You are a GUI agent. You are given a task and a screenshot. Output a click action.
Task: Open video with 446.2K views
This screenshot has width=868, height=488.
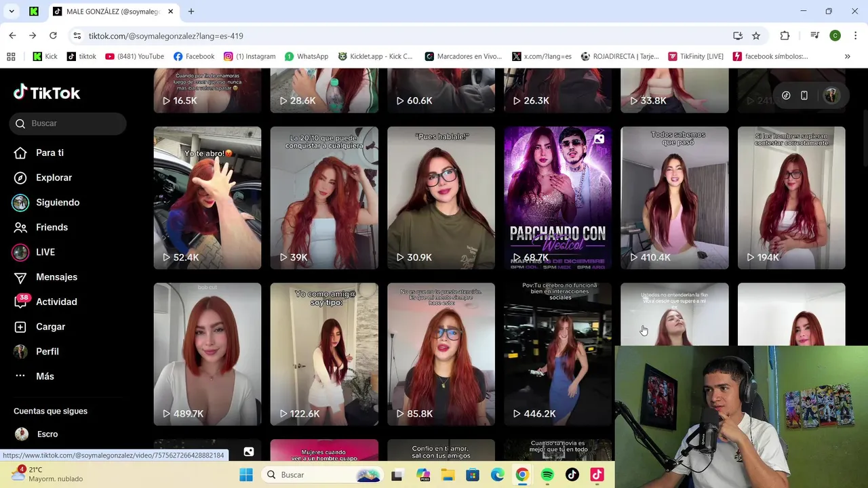pyautogui.click(x=557, y=354)
